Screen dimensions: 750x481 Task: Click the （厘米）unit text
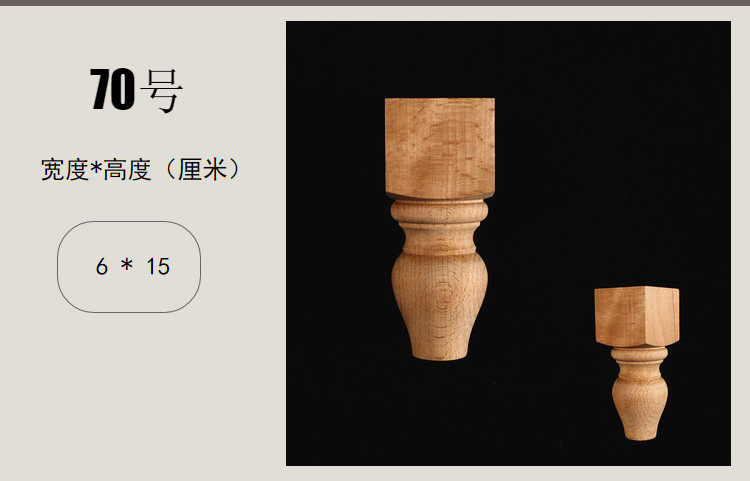point(202,170)
